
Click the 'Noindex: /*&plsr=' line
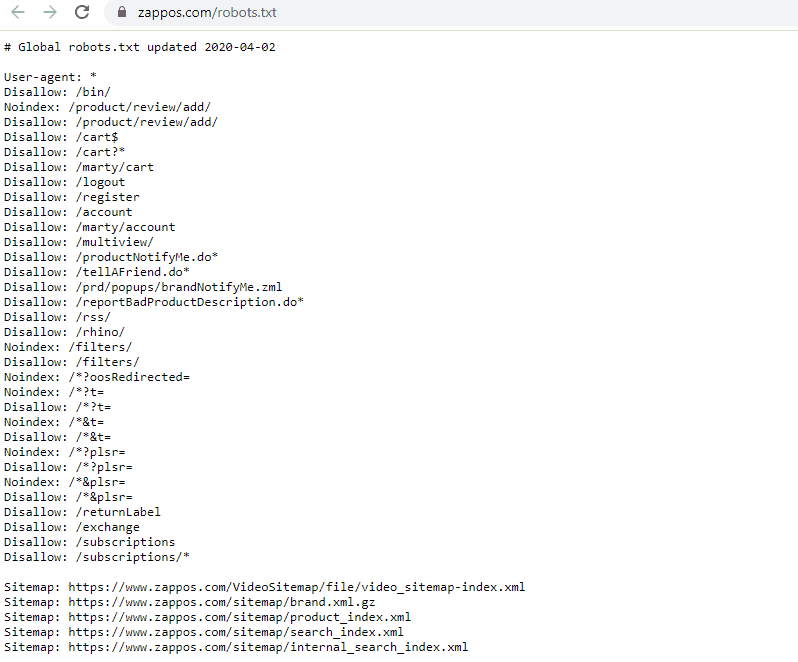click(65, 482)
